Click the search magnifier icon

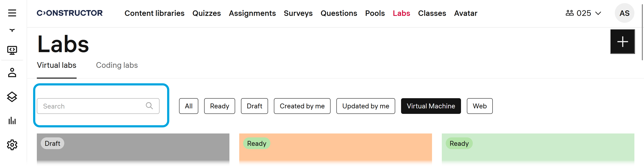click(149, 106)
